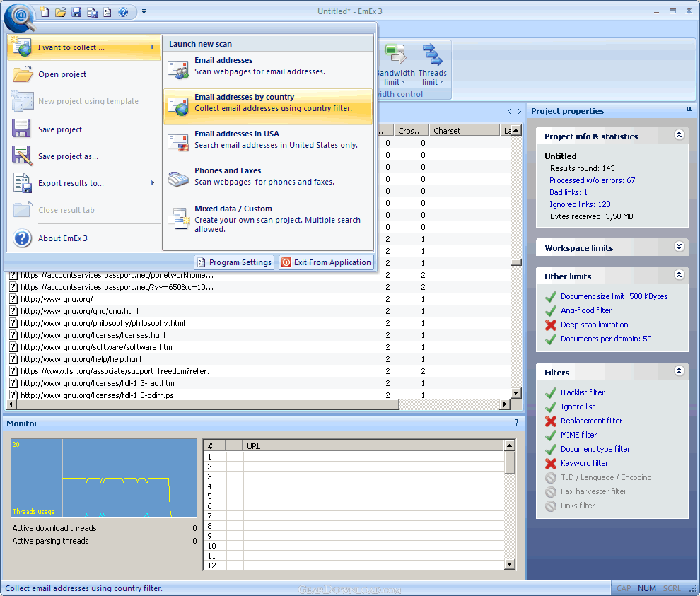This screenshot has height=596, width=700.
Task: Open the Threads limit dropdown
Action: coord(433,65)
